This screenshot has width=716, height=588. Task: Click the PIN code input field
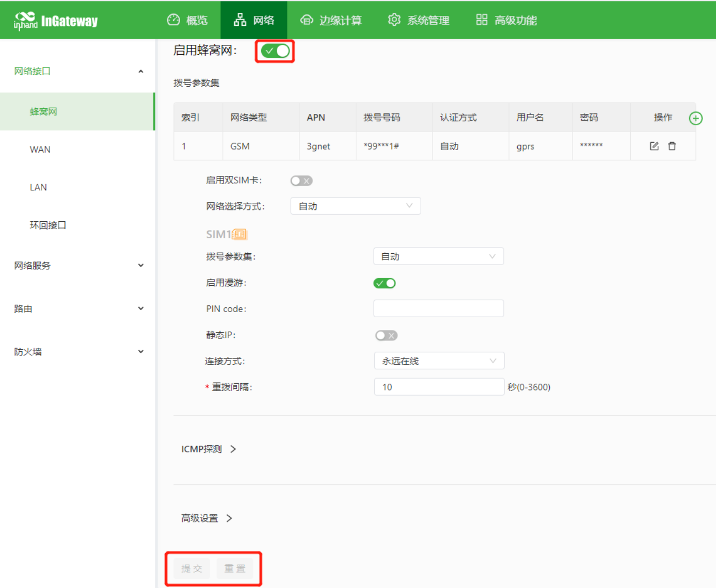point(439,308)
